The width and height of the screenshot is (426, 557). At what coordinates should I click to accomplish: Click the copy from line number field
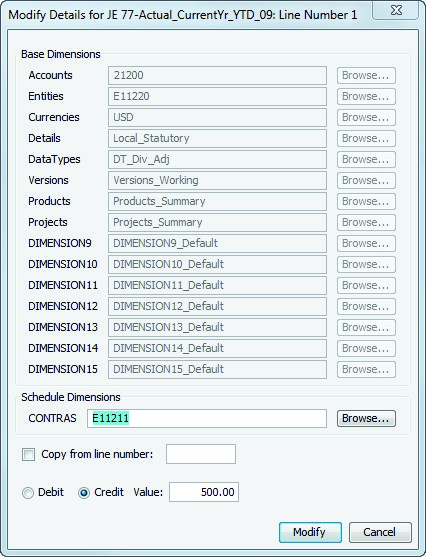click(x=201, y=454)
